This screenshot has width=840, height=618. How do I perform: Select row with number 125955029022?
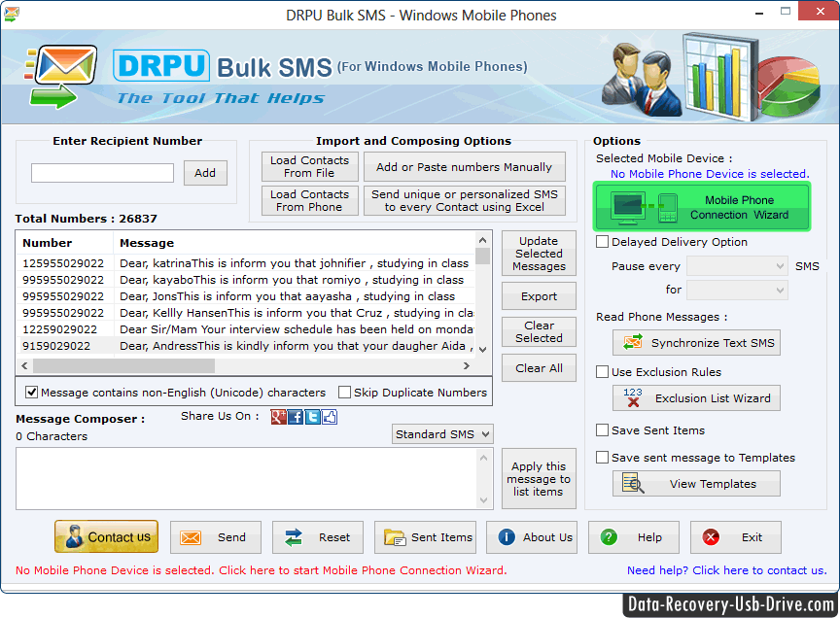tap(246, 263)
